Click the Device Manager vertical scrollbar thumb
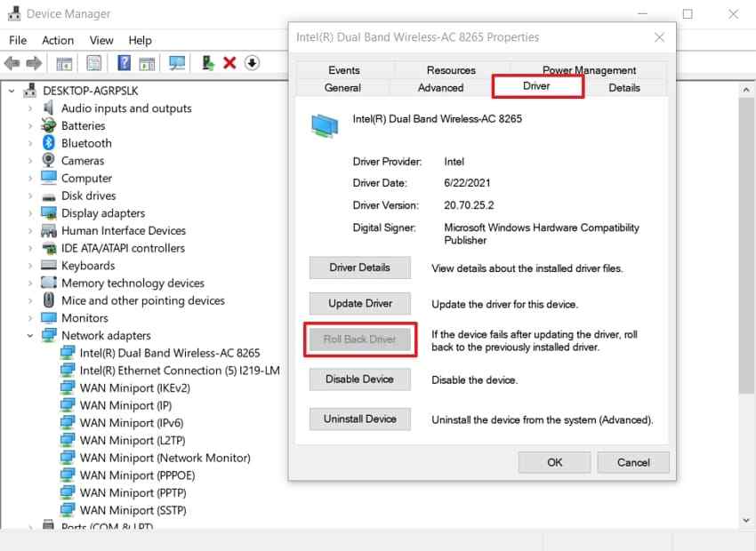The image size is (756, 551). pos(746,245)
